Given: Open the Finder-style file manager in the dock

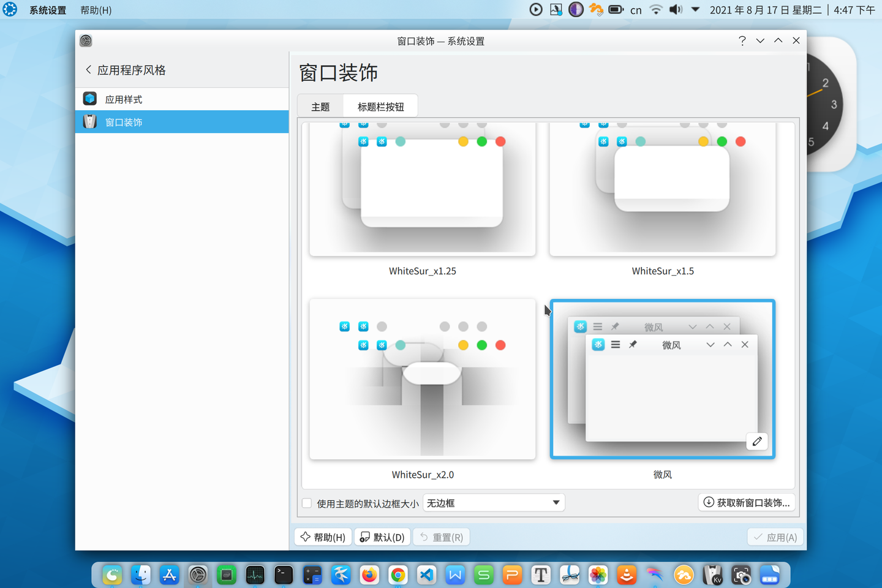Looking at the screenshot, I should (141, 575).
